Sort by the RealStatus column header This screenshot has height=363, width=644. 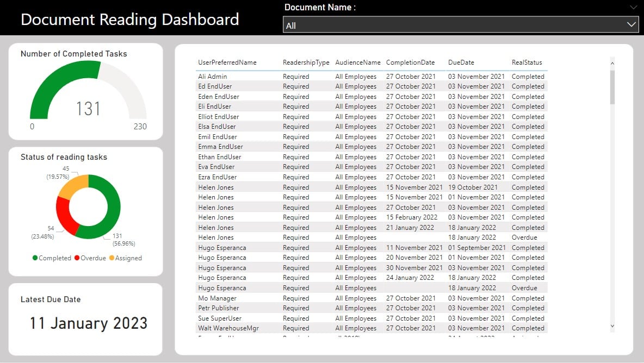(x=526, y=62)
